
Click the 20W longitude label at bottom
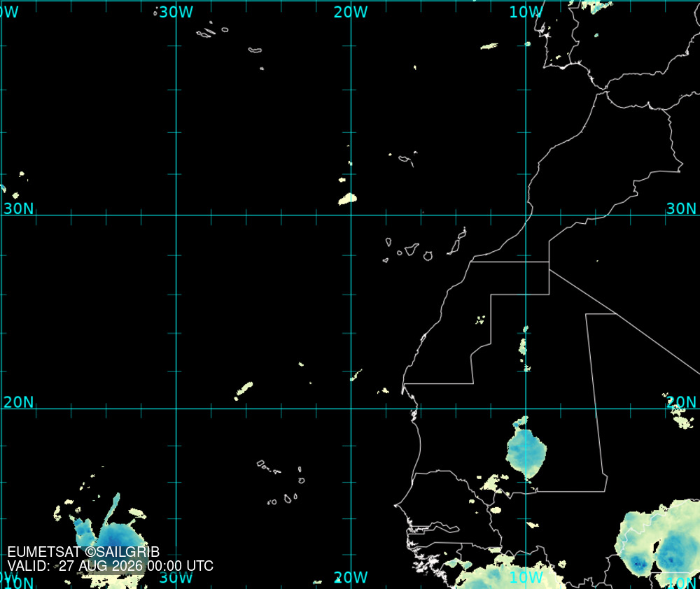click(x=351, y=577)
